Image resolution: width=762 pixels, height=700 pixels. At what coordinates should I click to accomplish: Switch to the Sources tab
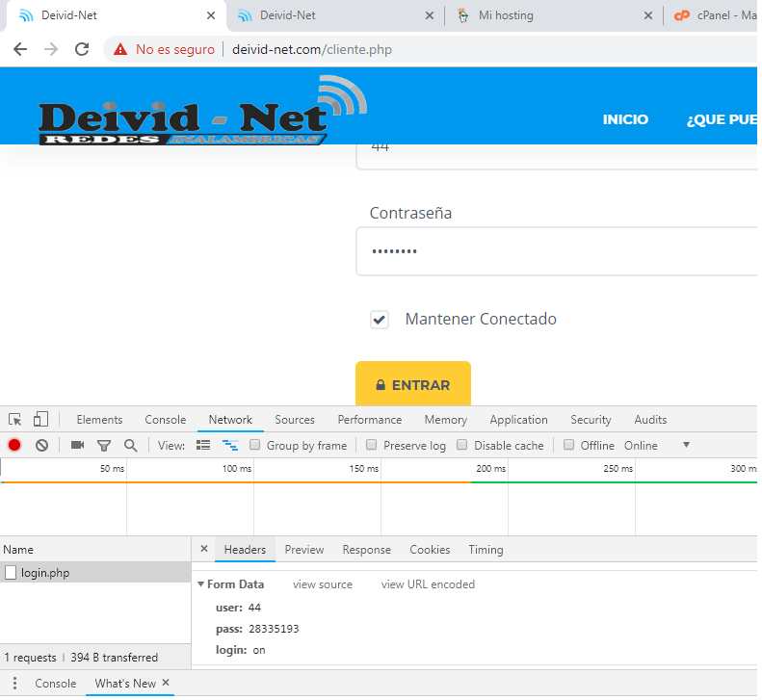pyautogui.click(x=295, y=420)
